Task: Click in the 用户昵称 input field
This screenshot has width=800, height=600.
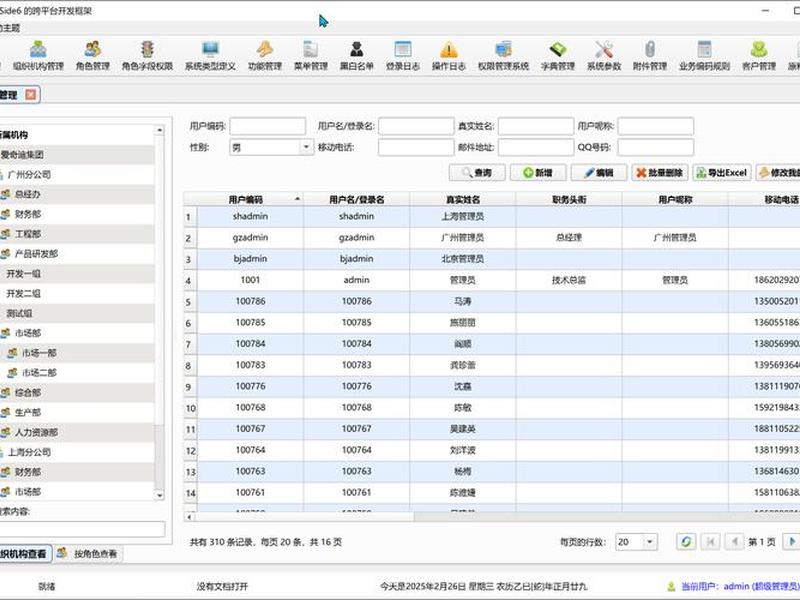Action: pos(656,126)
